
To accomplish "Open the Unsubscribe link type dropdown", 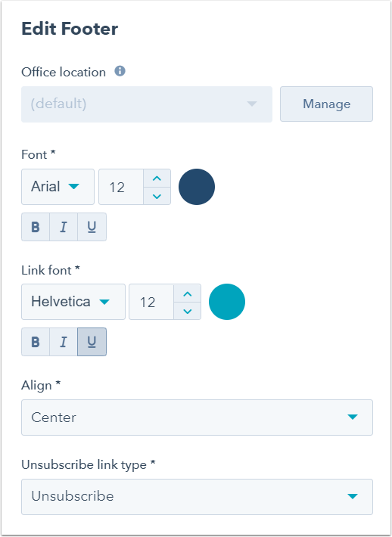I will tap(197, 497).
